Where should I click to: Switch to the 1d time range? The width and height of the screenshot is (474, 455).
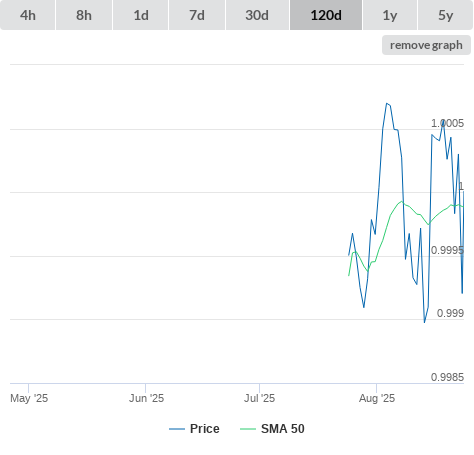(x=141, y=15)
